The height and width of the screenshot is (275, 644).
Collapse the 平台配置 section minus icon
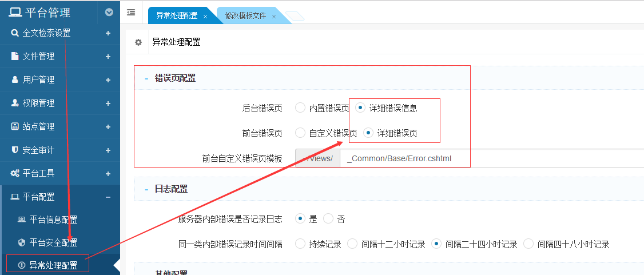pyautogui.click(x=108, y=197)
